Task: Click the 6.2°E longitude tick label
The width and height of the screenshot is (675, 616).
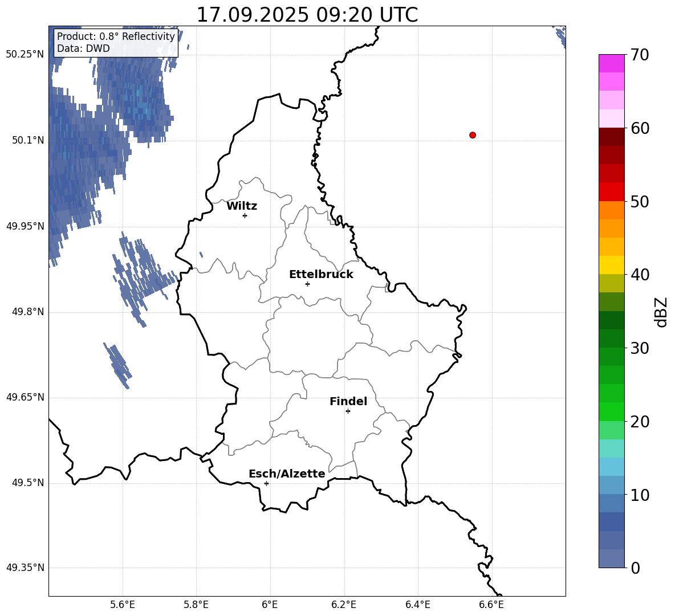Action: pos(344,605)
